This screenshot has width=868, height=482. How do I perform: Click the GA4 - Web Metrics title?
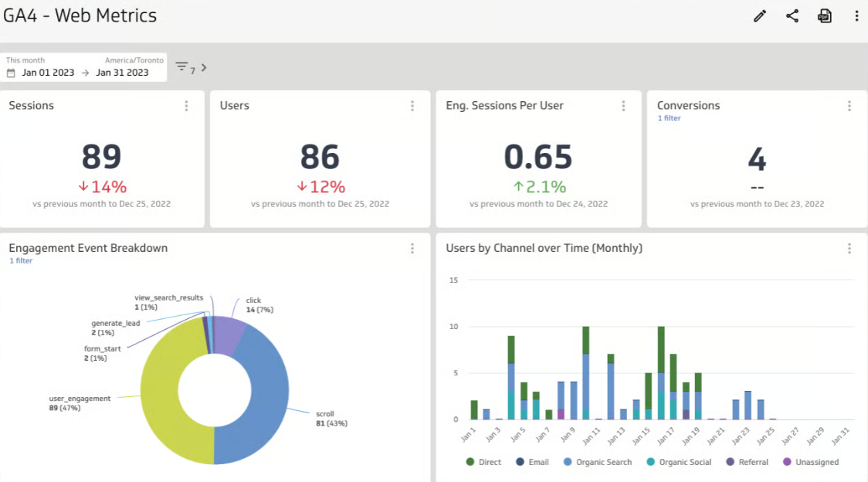(x=80, y=15)
